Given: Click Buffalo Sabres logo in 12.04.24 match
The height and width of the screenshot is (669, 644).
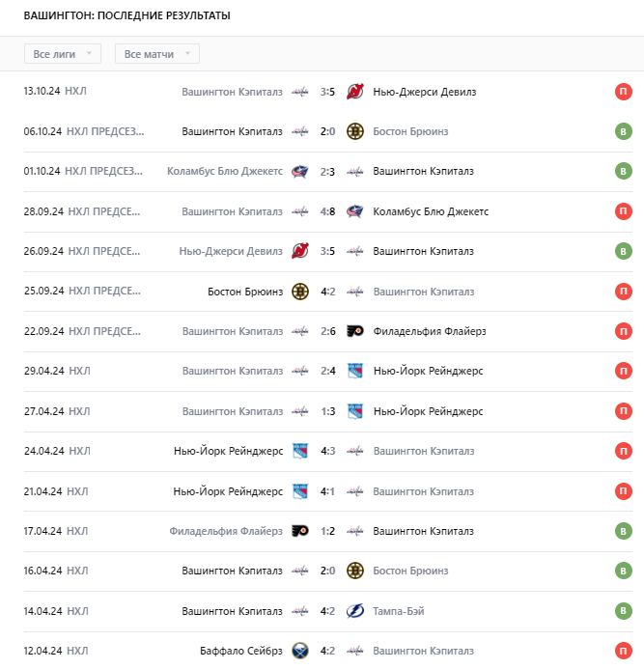Looking at the screenshot, I should (299, 651).
